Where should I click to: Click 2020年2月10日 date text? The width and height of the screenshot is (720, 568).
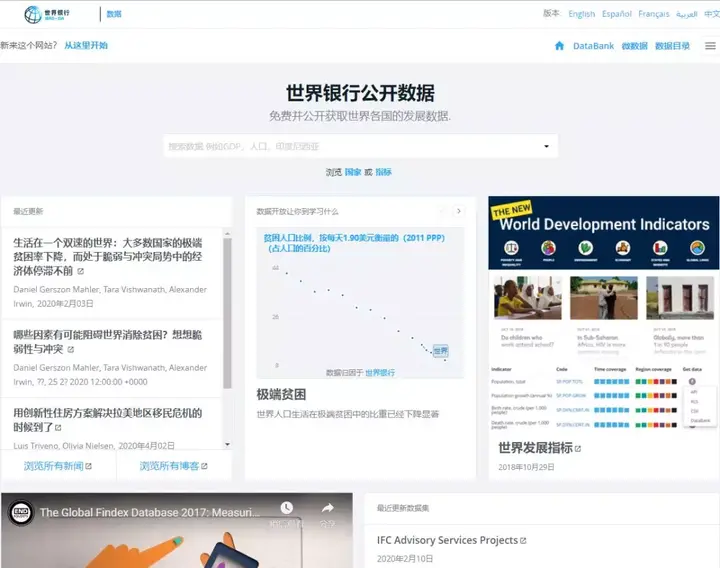pos(405,559)
